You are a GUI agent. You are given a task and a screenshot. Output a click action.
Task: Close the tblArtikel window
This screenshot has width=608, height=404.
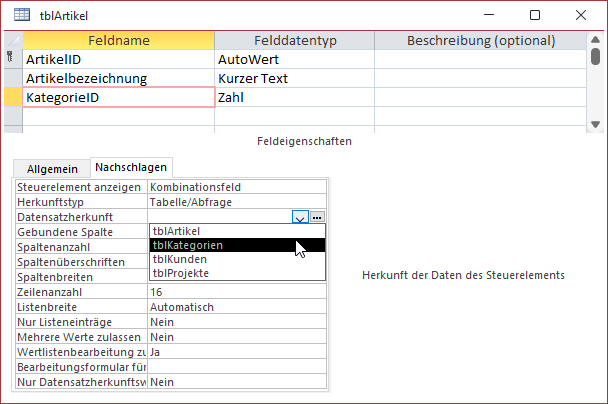pos(580,15)
